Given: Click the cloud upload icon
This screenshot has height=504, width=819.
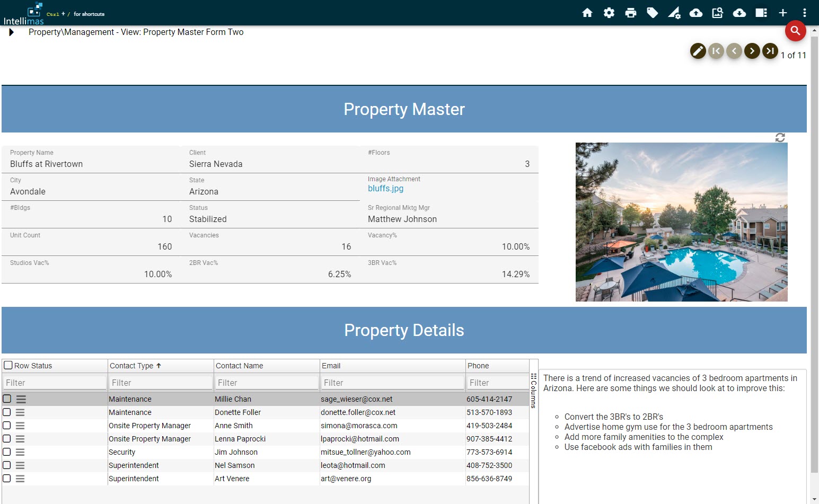Looking at the screenshot, I should click(x=695, y=13).
